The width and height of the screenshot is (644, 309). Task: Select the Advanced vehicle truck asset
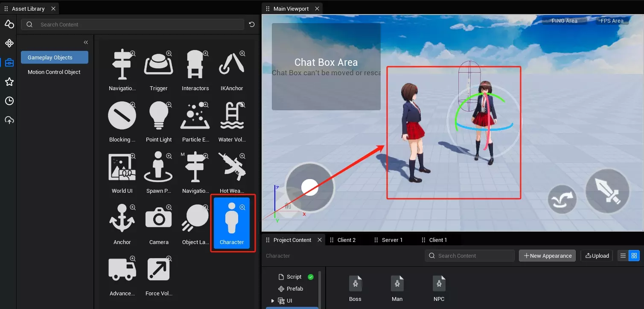tap(122, 276)
